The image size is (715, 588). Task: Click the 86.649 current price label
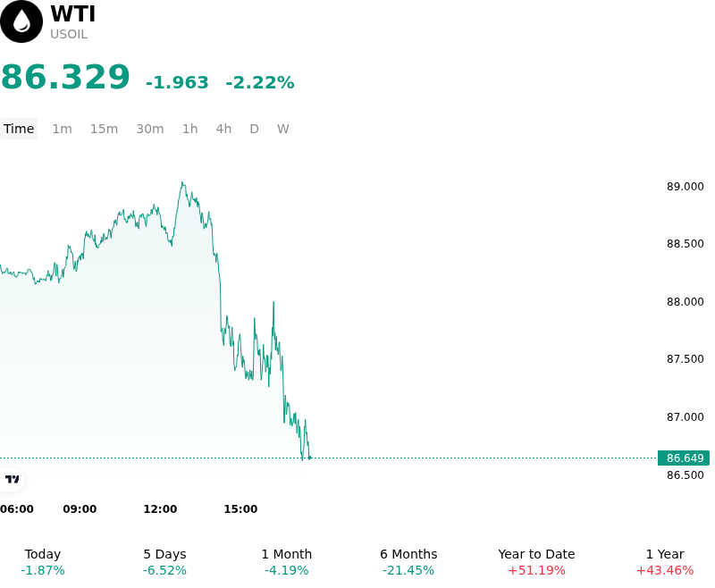[684, 458]
